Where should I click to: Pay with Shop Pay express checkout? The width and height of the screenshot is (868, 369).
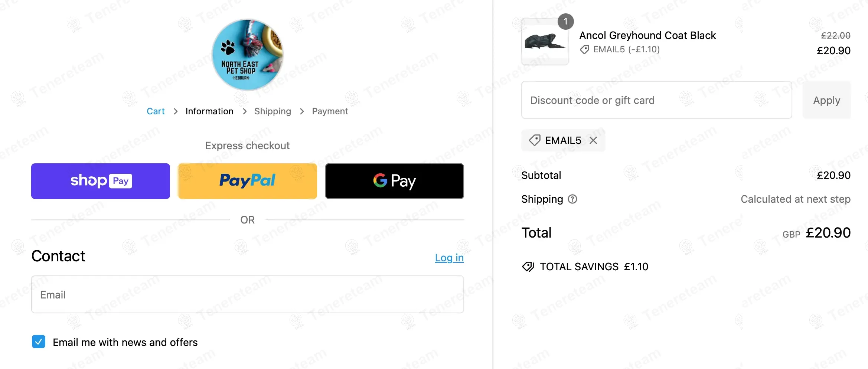101,181
